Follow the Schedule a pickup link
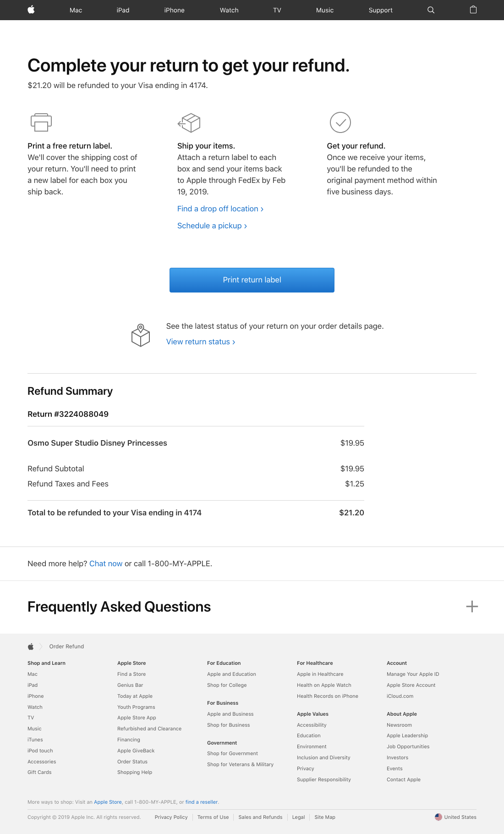Screen dimensions: 504x834 [x=212, y=226]
